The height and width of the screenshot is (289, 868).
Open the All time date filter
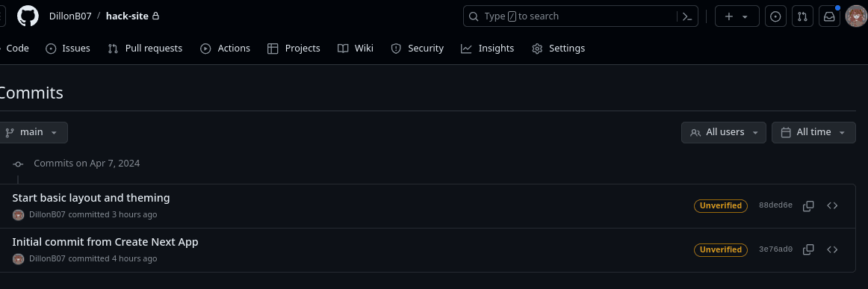(x=813, y=132)
